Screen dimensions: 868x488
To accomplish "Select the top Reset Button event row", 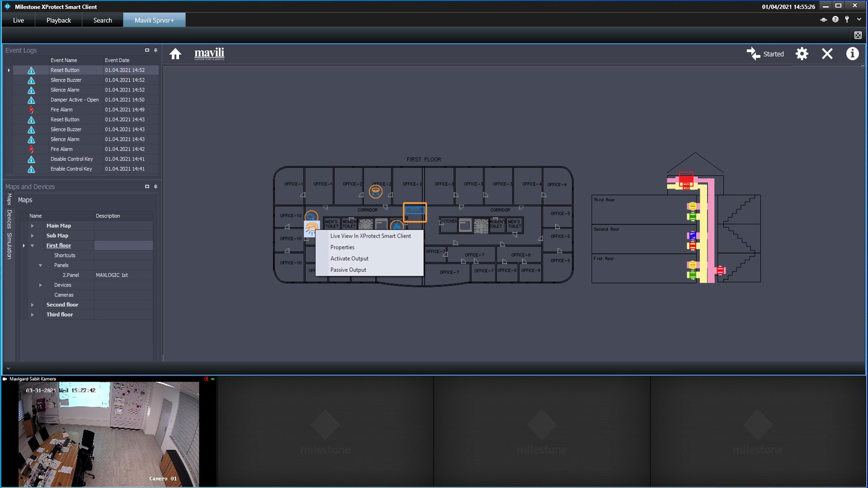I will (x=86, y=70).
